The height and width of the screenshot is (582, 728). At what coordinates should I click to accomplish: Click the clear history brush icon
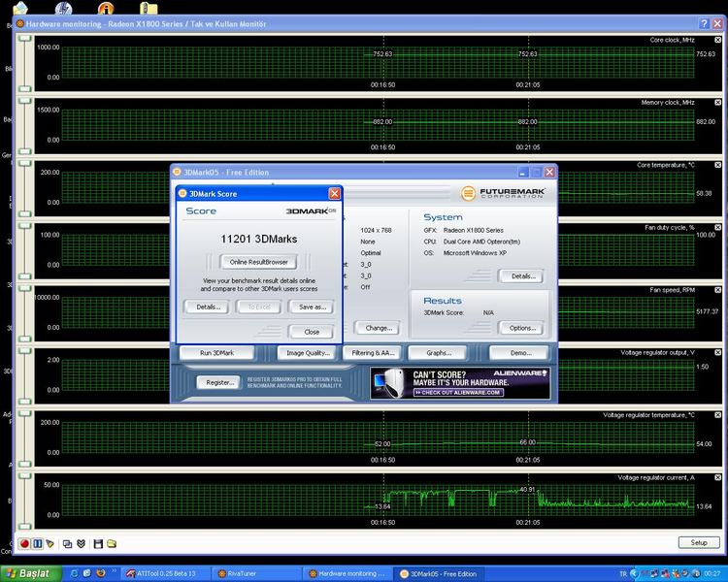[x=50, y=543]
